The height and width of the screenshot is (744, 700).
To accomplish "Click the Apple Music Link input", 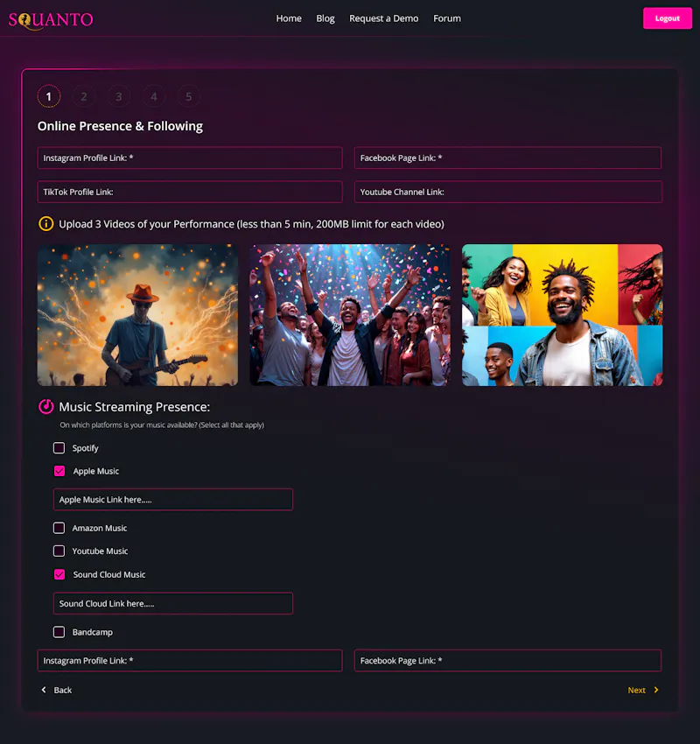I will pos(173,500).
